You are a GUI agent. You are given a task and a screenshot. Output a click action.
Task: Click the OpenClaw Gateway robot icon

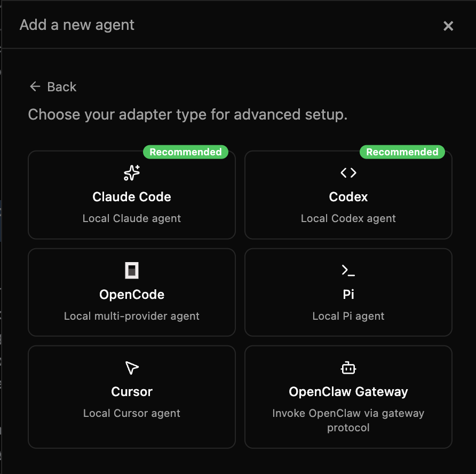[348, 368]
